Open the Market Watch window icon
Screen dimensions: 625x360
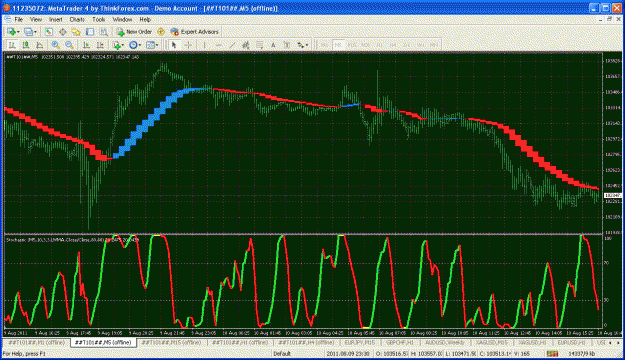click(49, 32)
